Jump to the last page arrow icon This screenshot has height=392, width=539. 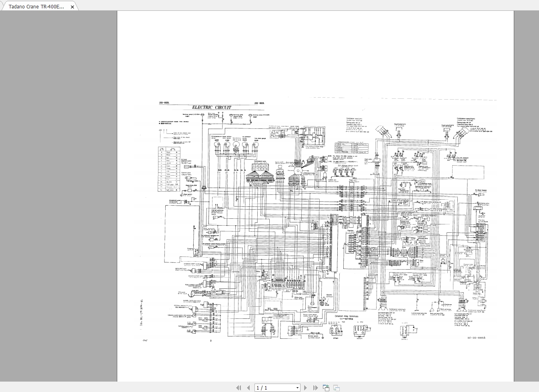[x=316, y=387]
